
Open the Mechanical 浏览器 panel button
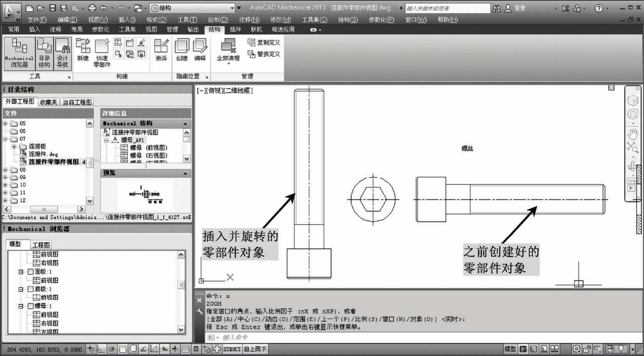click(x=19, y=53)
